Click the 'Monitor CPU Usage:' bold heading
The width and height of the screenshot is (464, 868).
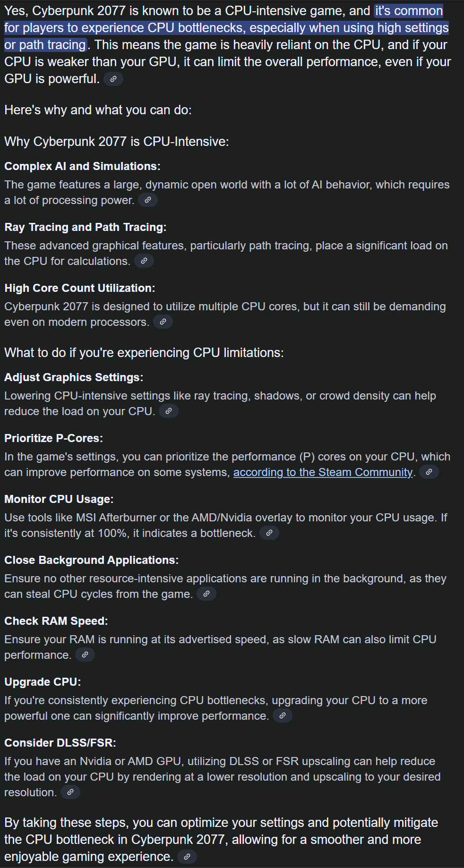coord(59,499)
